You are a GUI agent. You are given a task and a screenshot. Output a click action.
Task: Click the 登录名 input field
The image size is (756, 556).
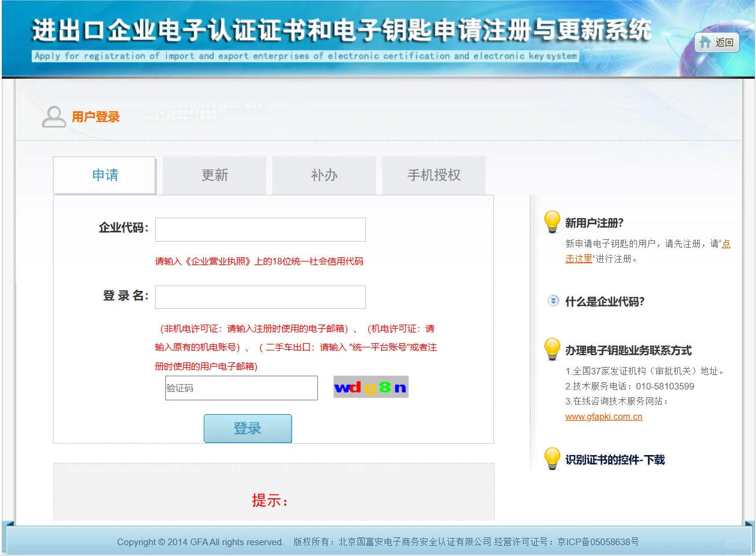[260, 297]
